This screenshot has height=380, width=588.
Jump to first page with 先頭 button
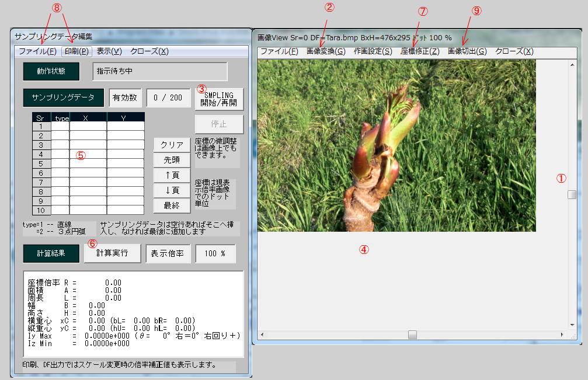click(x=172, y=160)
